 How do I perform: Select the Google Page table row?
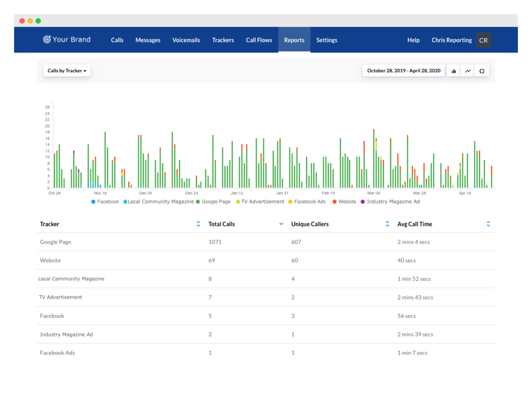(208, 242)
